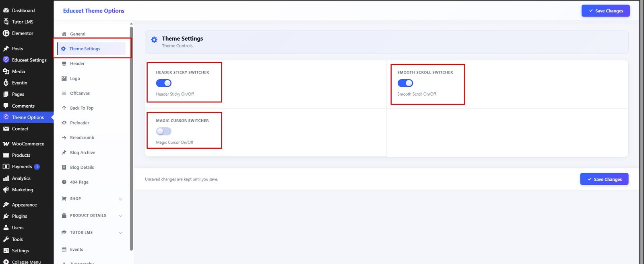Open the Offcanvas options tab
Screen dimensions: 644x264
(x=91, y=93)
